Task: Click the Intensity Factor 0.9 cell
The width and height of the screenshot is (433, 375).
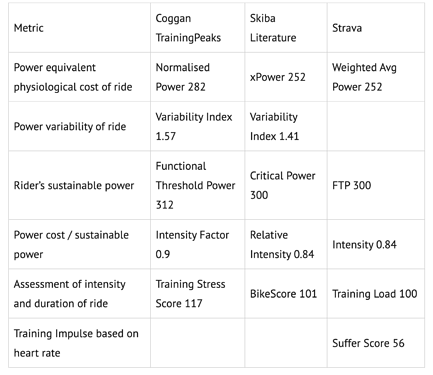Action: point(197,244)
